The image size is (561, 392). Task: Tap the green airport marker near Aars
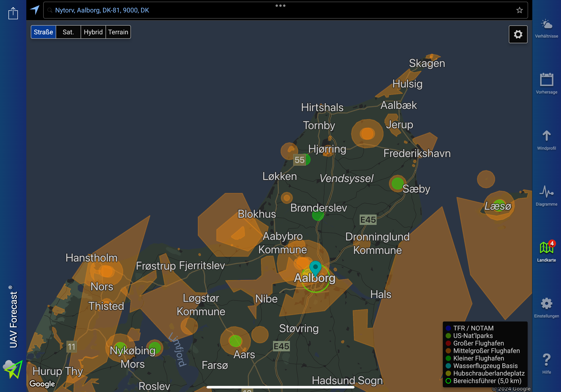(x=235, y=341)
